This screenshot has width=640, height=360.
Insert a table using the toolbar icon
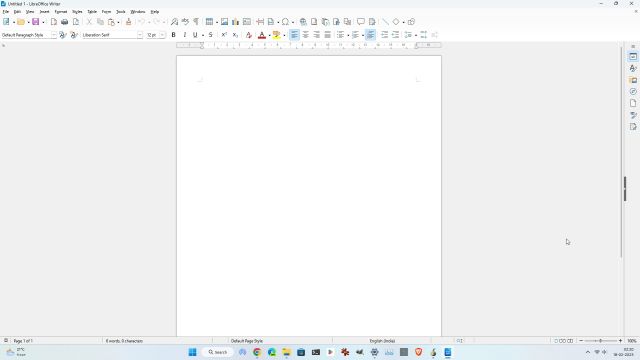[x=209, y=22]
